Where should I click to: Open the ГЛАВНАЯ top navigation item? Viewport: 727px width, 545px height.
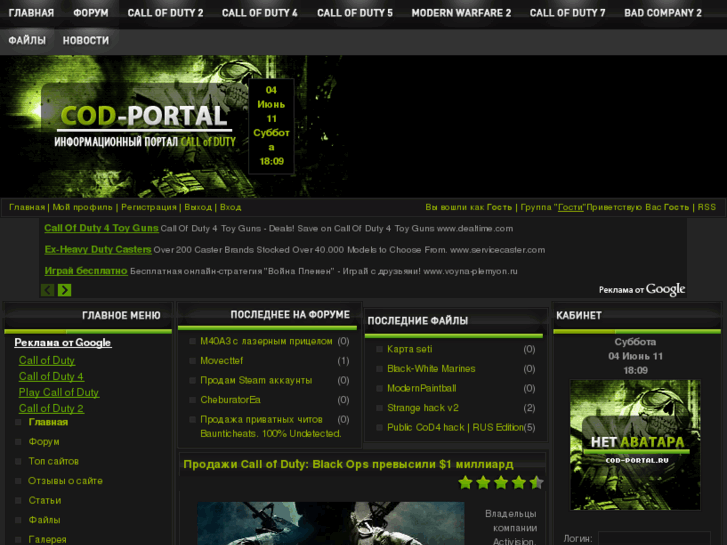click(x=31, y=13)
